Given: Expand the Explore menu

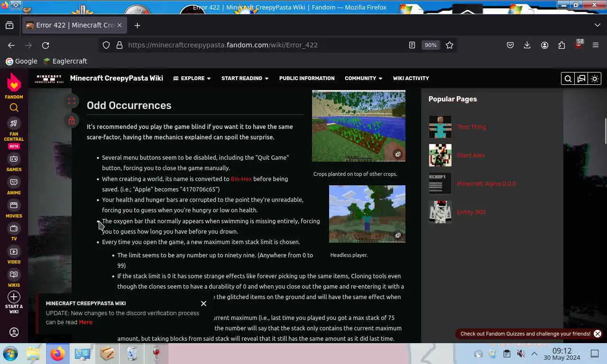Looking at the screenshot, I should [x=192, y=78].
